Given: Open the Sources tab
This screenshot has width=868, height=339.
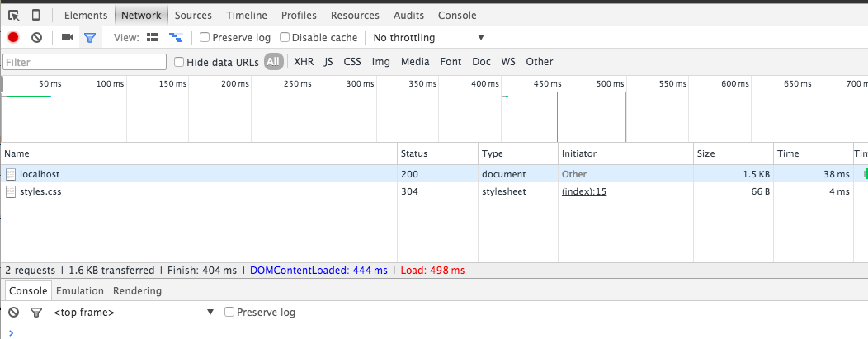Looking at the screenshot, I should pos(193,15).
